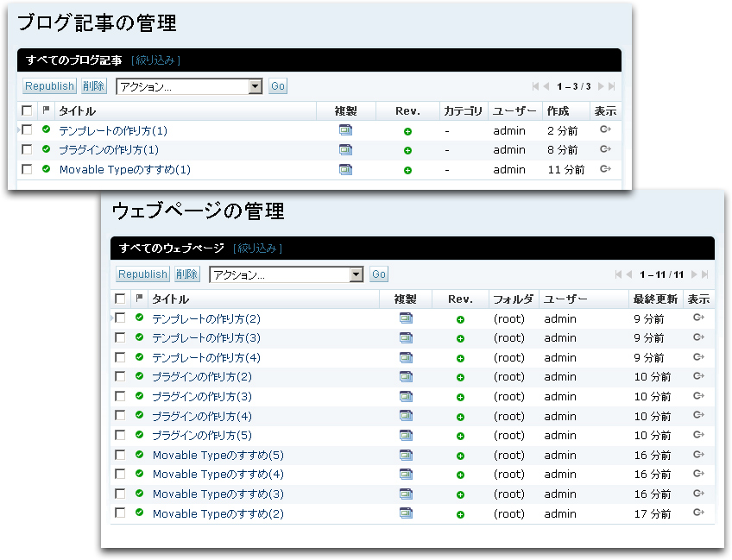Click the タイトル header in blog entries table
The image size is (732, 560).
click(78, 111)
